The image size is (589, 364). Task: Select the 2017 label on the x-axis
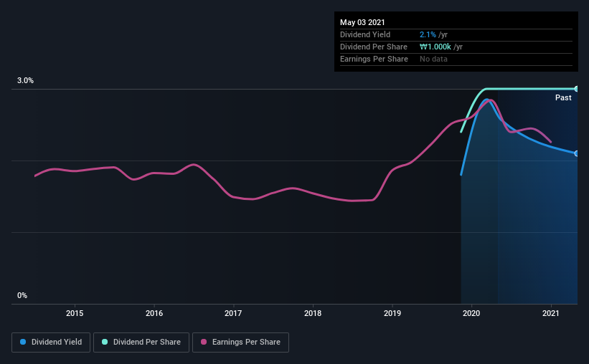point(233,313)
